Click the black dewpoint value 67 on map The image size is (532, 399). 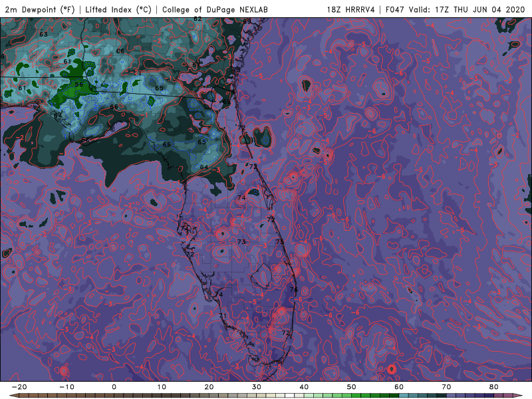pyautogui.click(x=196, y=65)
